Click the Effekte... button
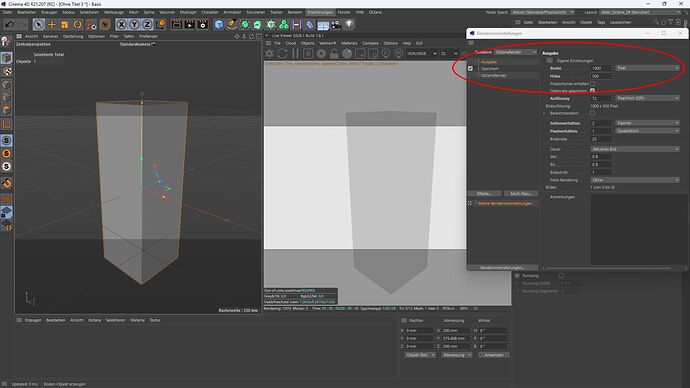 [484, 194]
